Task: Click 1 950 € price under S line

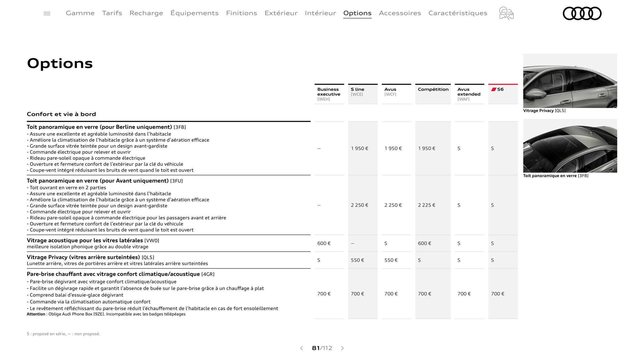Action: click(x=360, y=148)
